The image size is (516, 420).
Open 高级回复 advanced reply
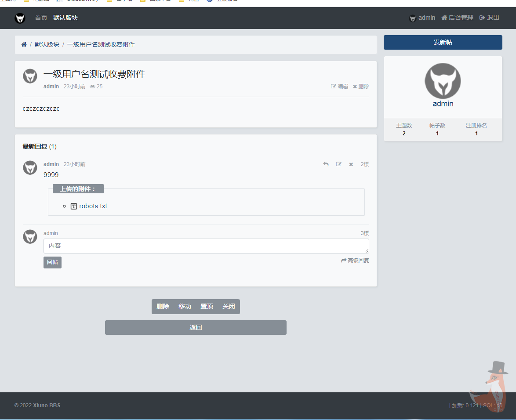pyautogui.click(x=355, y=261)
